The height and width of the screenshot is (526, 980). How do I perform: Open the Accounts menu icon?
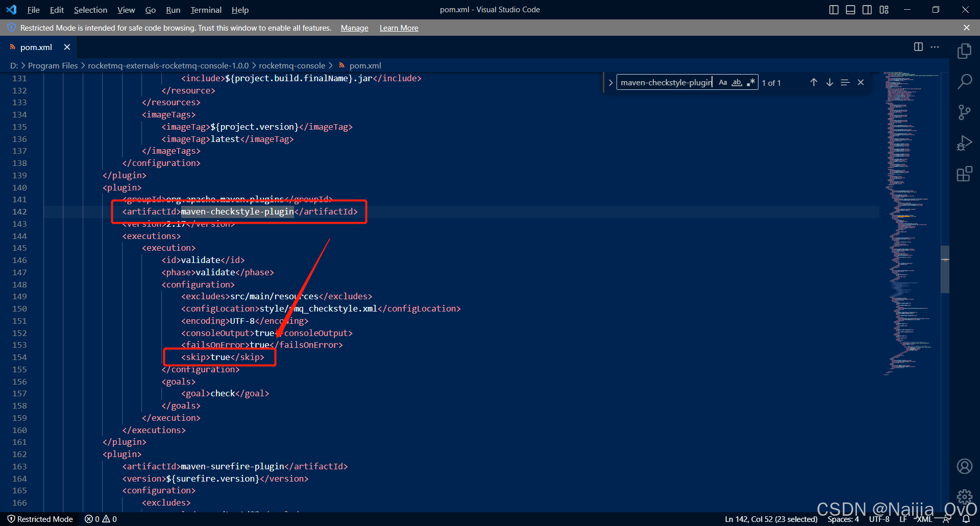(x=964, y=466)
